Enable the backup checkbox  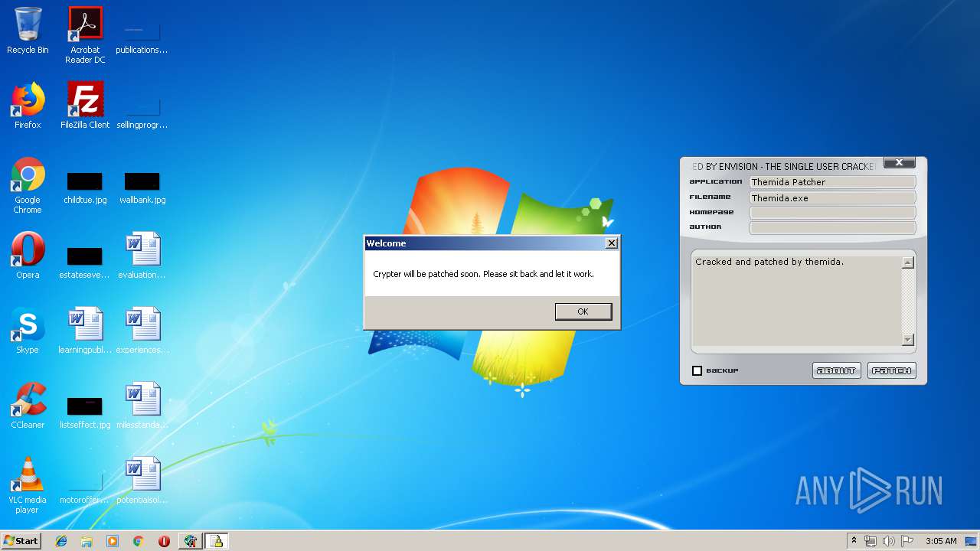pos(697,370)
